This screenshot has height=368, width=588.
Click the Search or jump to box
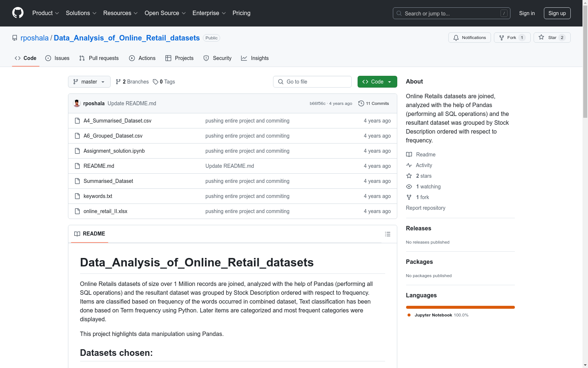(451, 13)
